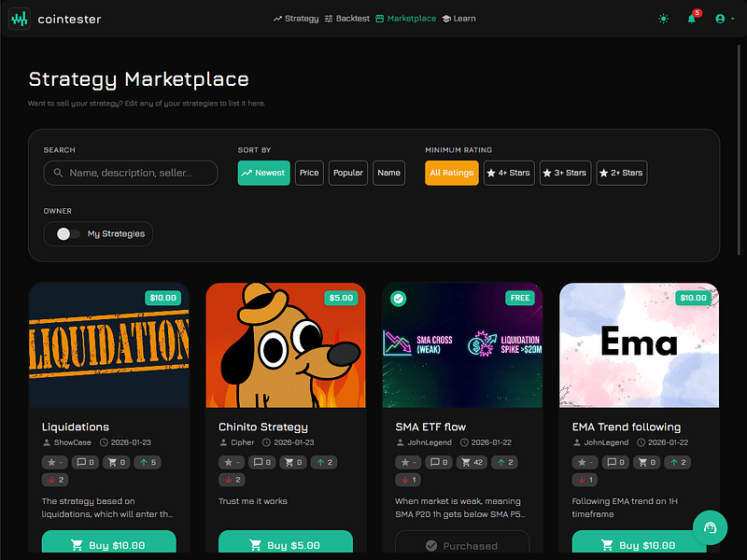Filter by 3+ Stars rating
The height and width of the screenshot is (560, 747).
pos(565,173)
